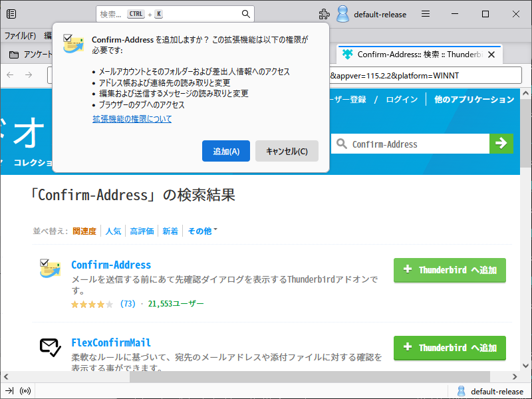
Task: Add Confirm-Address to Thunderbird
Action: [x=450, y=270]
